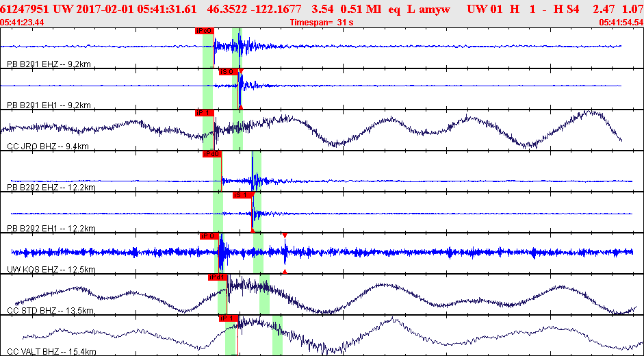Click the iP 1 pick flag on CC JRO BHZ
Viewport: 644px width, 356px height.
click(x=205, y=113)
